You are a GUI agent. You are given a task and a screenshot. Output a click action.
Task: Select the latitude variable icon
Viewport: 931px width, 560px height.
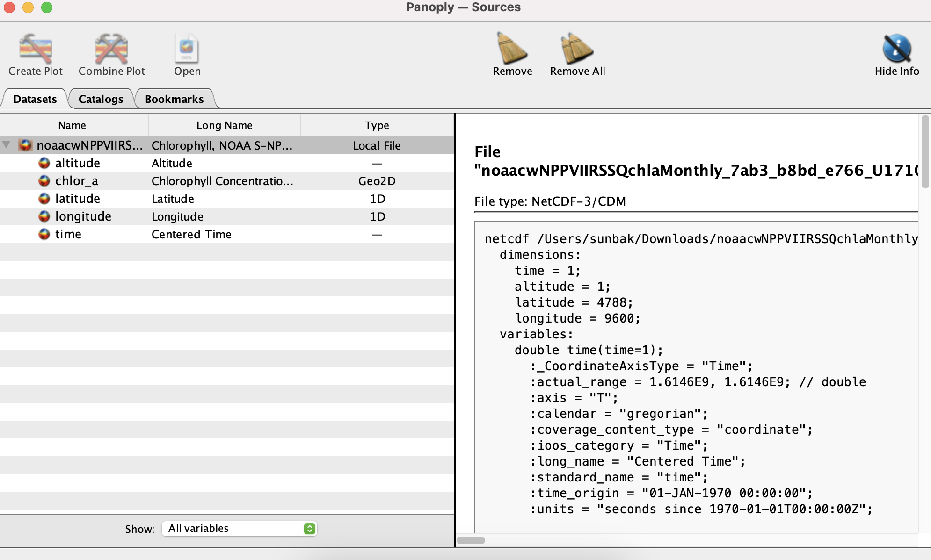[44, 199]
